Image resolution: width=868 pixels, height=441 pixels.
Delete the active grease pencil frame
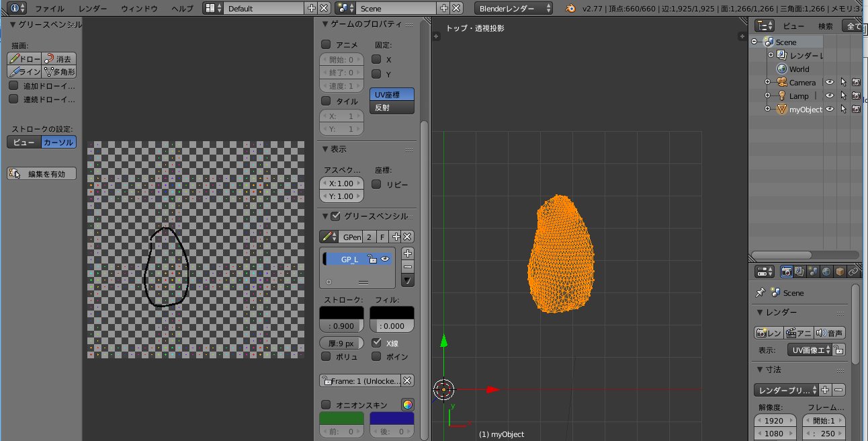(407, 380)
